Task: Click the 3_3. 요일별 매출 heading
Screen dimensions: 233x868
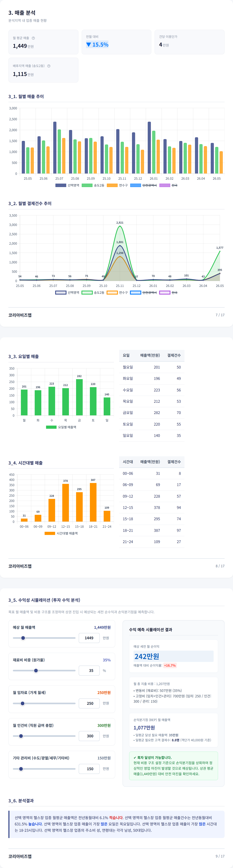Action: [x=23, y=356]
